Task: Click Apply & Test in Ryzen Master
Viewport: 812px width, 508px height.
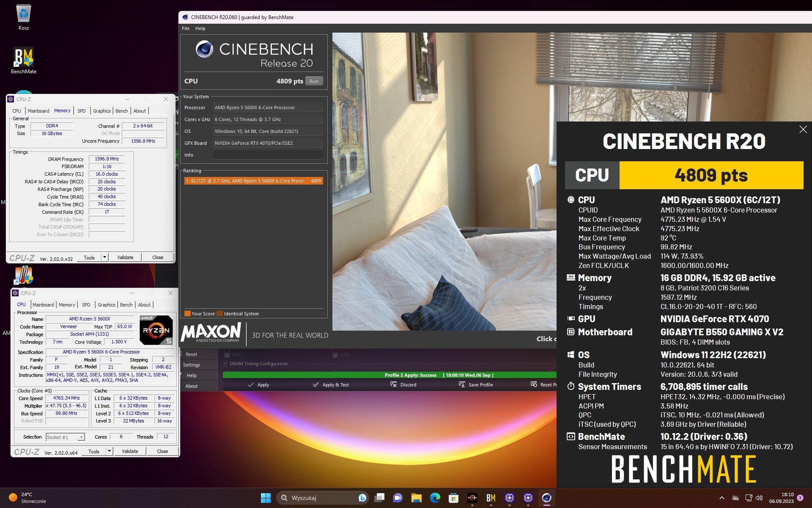Action: [x=331, y=385]
